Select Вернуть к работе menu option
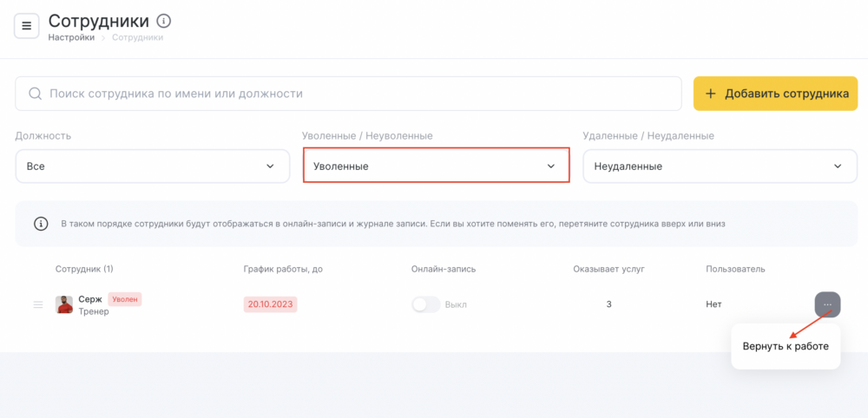This screenshot has width=868, height=418. (x=786, y=347)
